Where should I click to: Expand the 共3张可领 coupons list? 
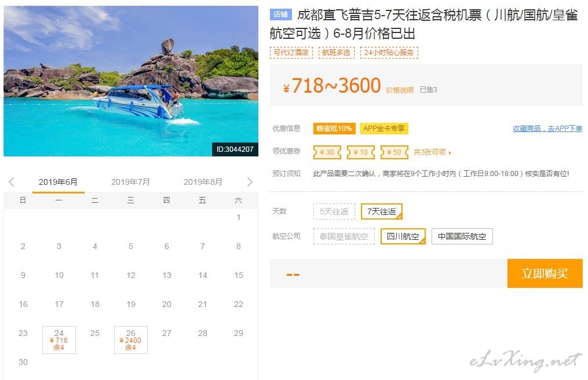(432, 152)
